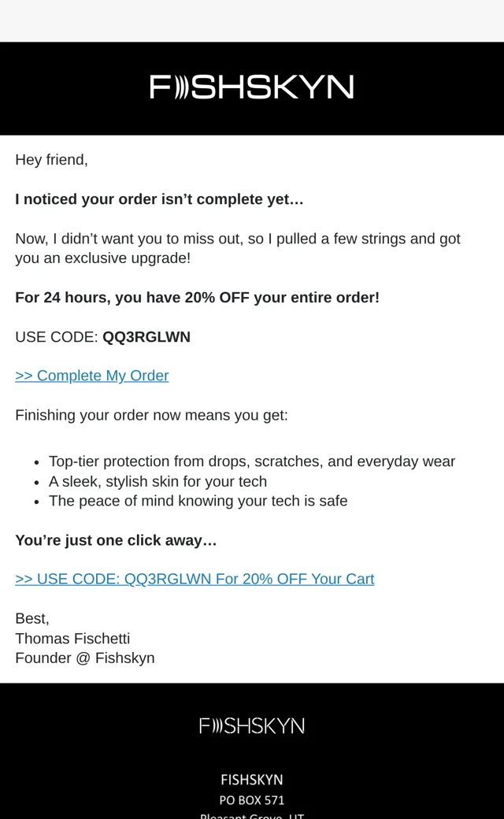Image resolution: width=504 pixels, height=819 pixels.
Task: Click the bold 'order isn't complete yet' line
Action: click(x=159, y=199)
